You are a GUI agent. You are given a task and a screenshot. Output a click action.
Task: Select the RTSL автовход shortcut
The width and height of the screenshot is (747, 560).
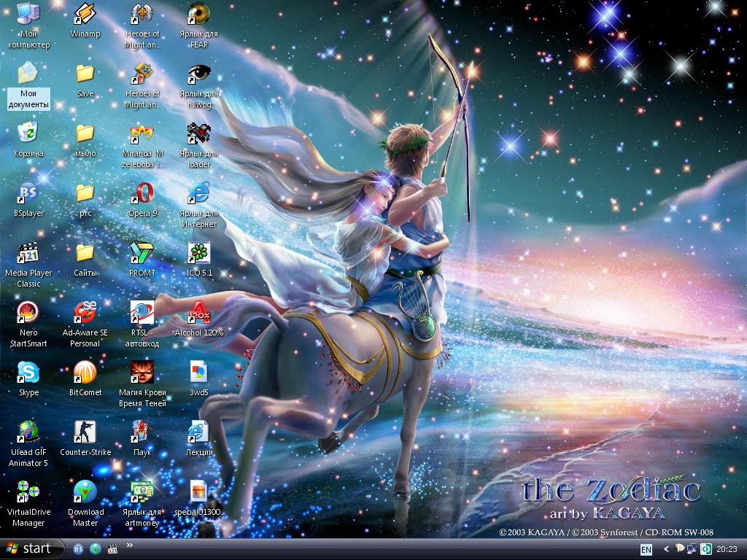[142, 324]
